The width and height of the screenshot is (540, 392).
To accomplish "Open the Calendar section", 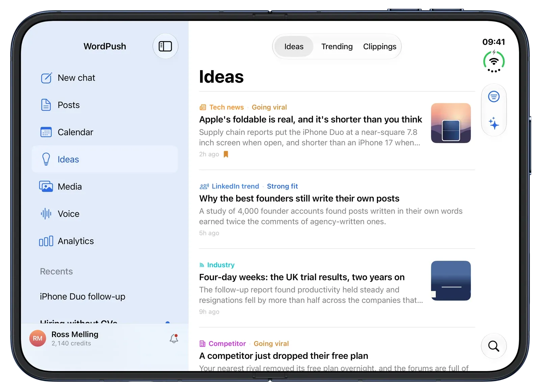I will [x=105, y=132].
